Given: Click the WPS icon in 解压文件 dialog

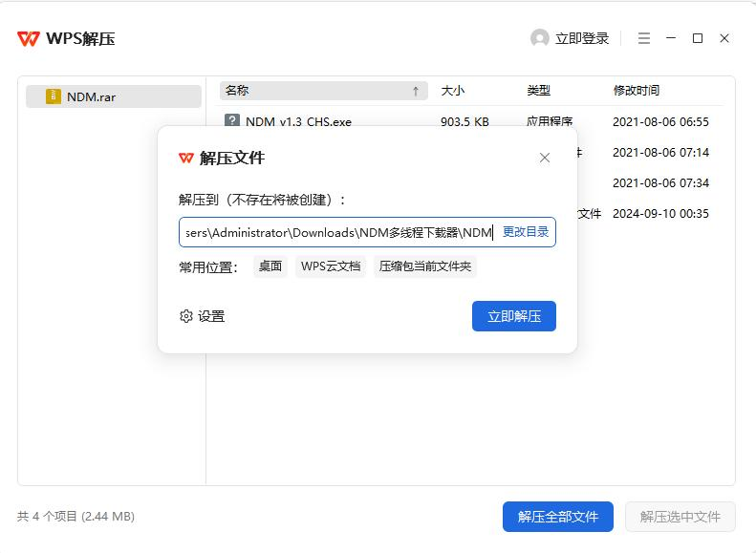Looking at the screenshot, I should [x=186, y=158].
